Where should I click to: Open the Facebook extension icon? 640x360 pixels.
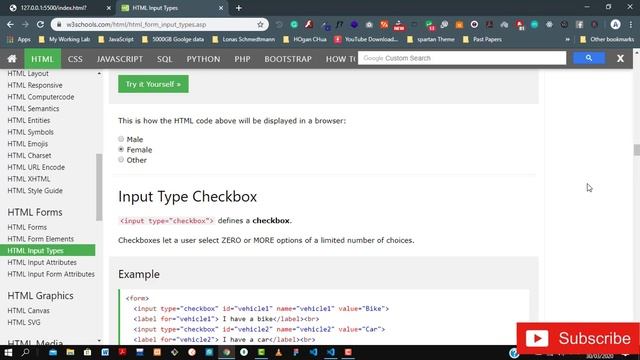[579, 24]
